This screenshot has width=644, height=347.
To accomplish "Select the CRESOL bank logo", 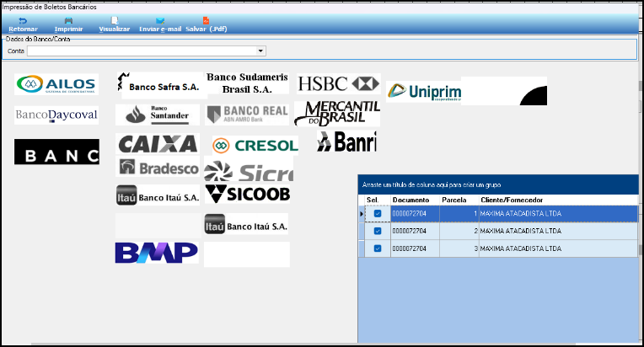I will pos(255,145).
